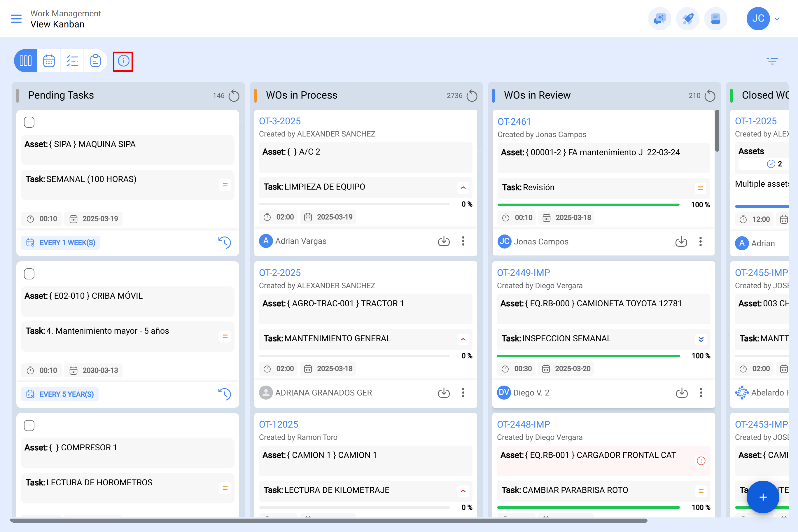Open the hamburger navigation menu
Screen dimensions: 798x532
coord(16,19)
